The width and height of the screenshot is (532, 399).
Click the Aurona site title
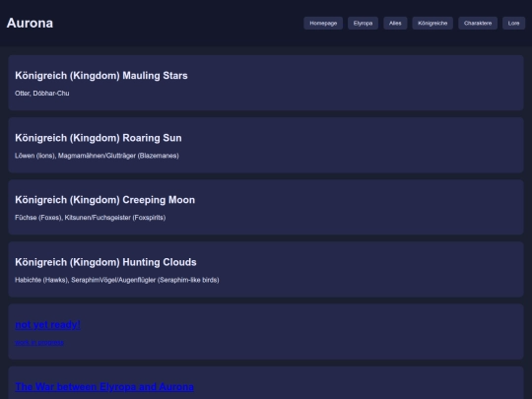tap(30, 23)
